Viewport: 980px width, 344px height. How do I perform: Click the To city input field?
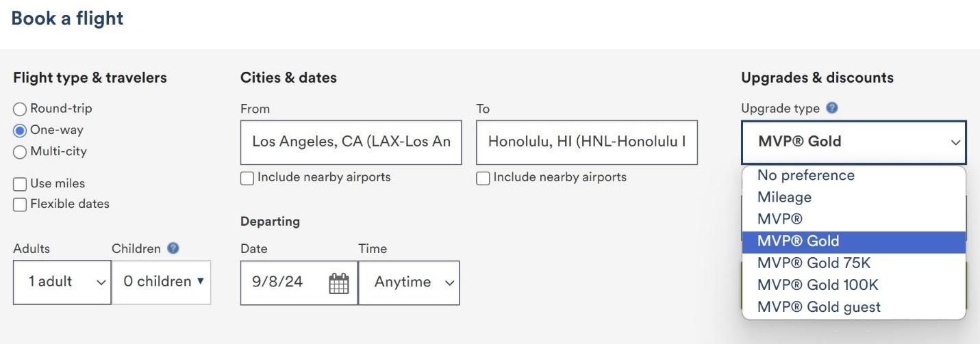click(586, 142)
